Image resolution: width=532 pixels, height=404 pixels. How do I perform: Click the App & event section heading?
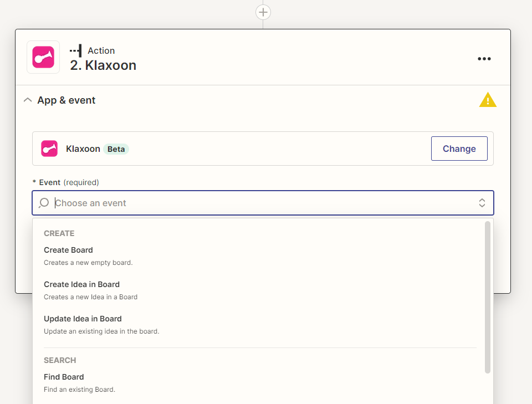tap(66, 100)
